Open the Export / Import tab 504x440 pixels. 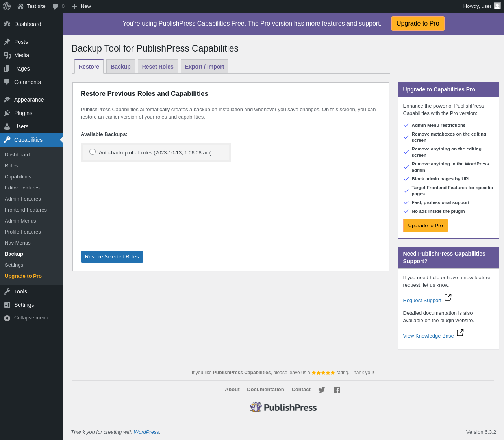[205, 67]
